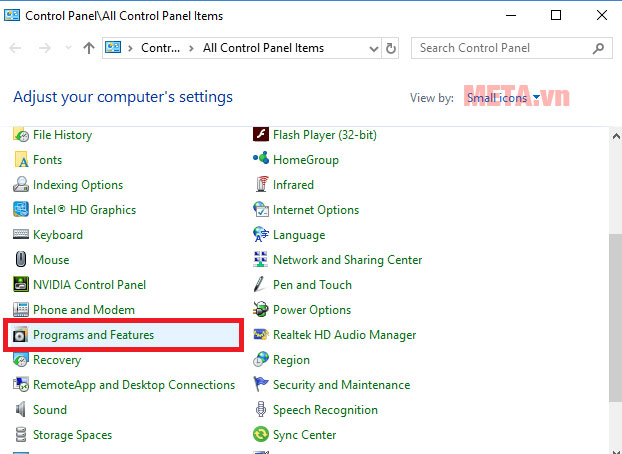Go forward with the Forward arrow
622x454 pixels.
click(x=45, y=48)
